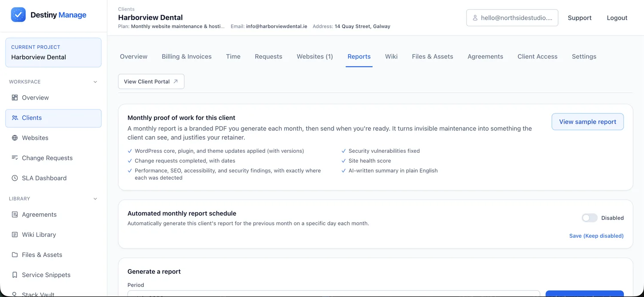Click the Wiki Library book icon
Viewport: 644px width, 297px height.
point(15,235)
